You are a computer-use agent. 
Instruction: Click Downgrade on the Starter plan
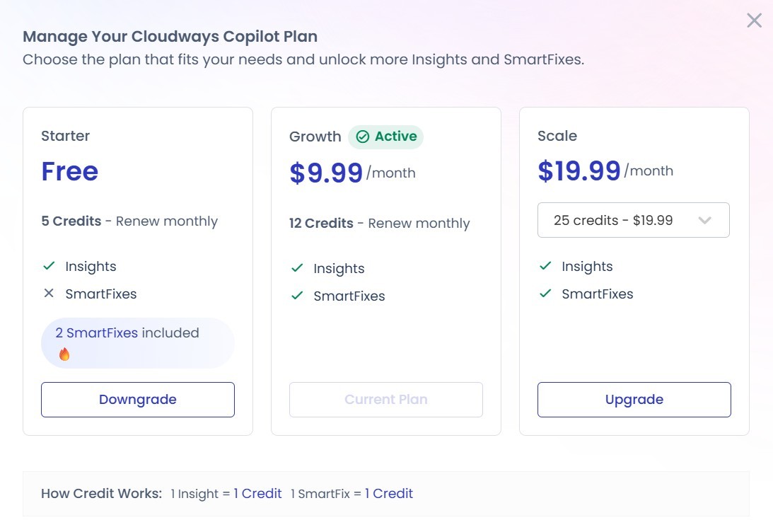137,399
